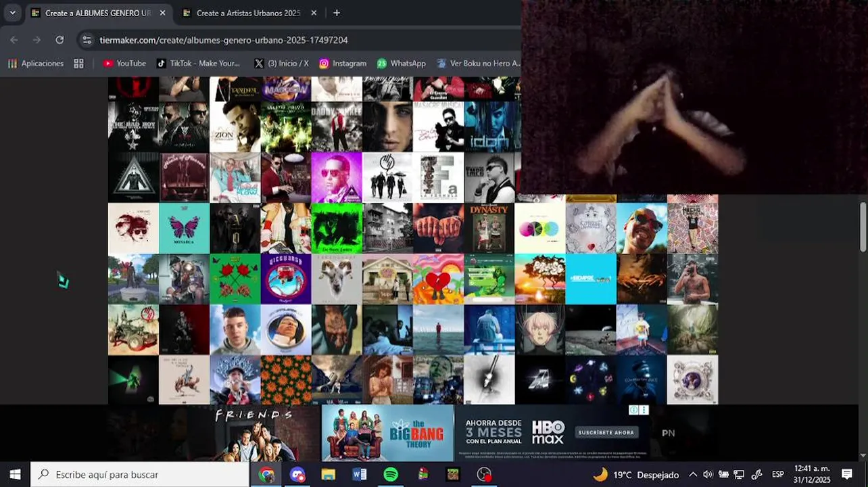
Task: Select the orange flower pattern album cover
Action: point(286,379)
